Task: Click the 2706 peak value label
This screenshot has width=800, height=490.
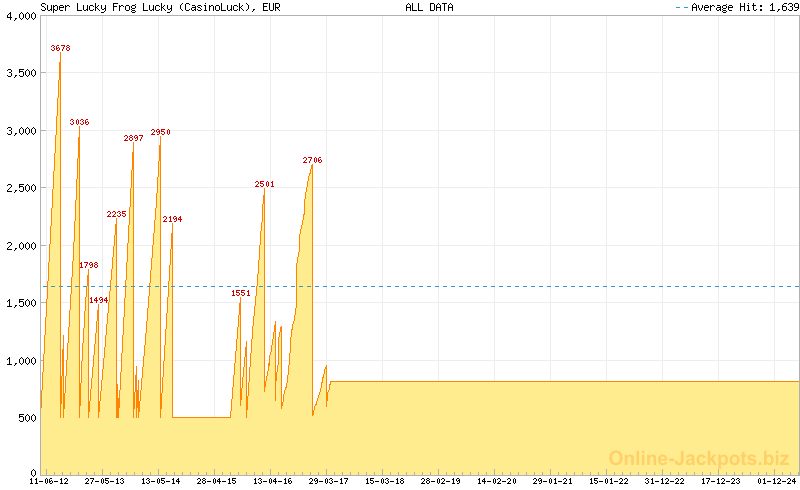Action: (312, 160)
